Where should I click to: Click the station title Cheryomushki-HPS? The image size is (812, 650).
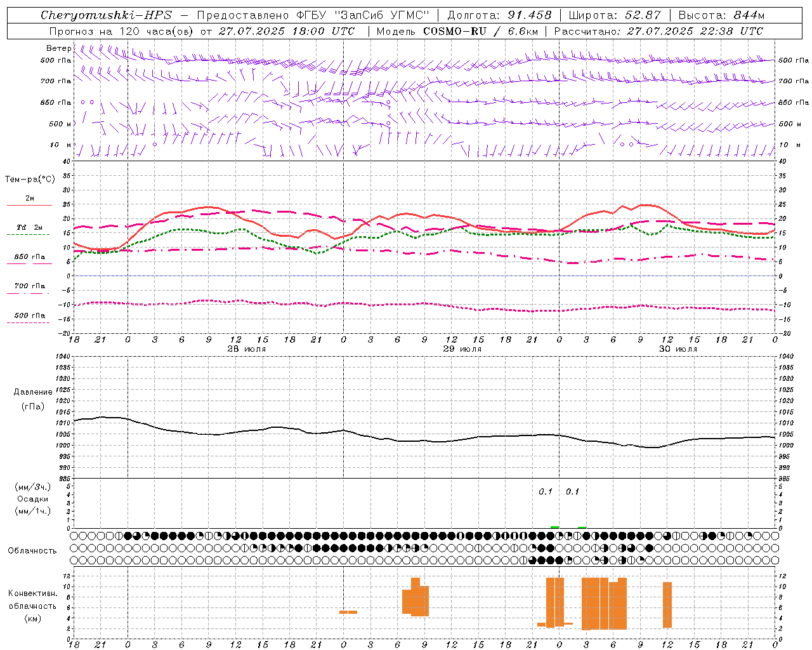[x=107, y=15]
